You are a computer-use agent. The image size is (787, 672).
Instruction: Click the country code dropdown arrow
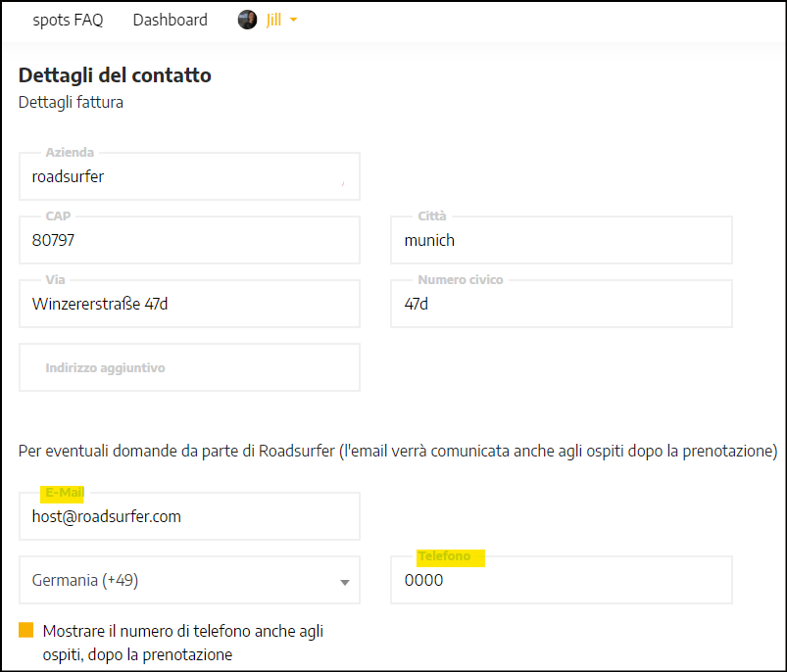tap(344, 582)
